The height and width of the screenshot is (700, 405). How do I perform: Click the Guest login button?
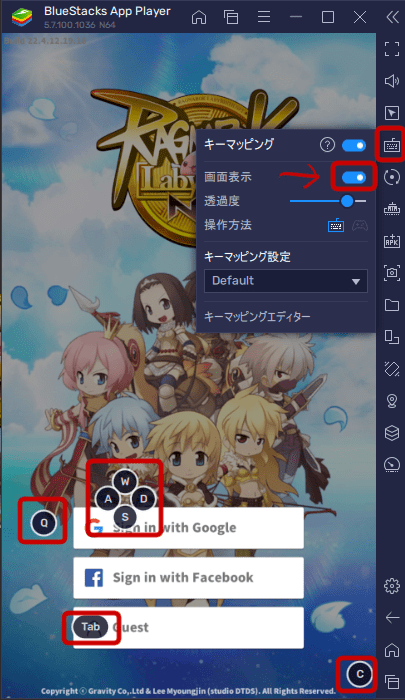click(188, 628)
